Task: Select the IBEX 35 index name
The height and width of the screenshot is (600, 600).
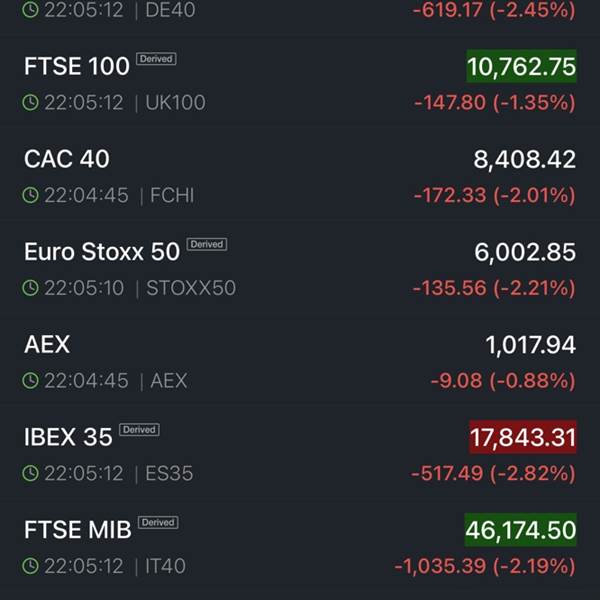Action: (x=68, y=437)
